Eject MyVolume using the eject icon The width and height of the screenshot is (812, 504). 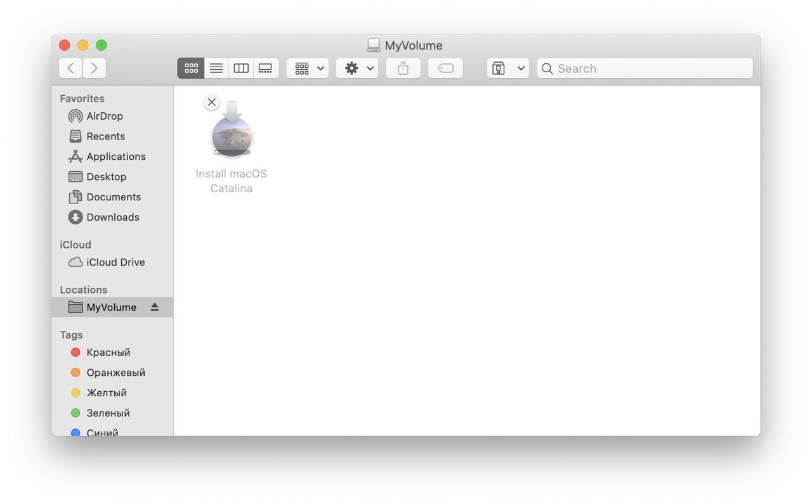[155, 307]
